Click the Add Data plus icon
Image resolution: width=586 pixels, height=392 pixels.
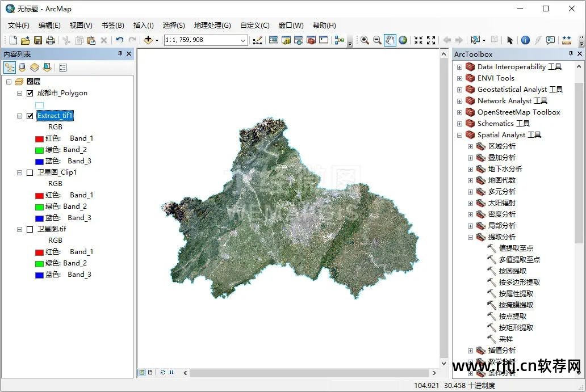pyautogui.click(x=148, y=40)
